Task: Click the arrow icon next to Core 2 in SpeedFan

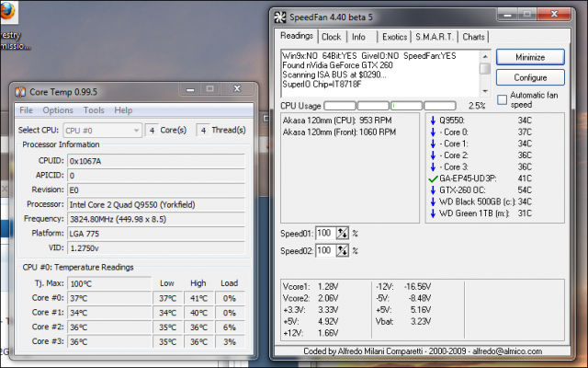Action: tap(433, 155)
